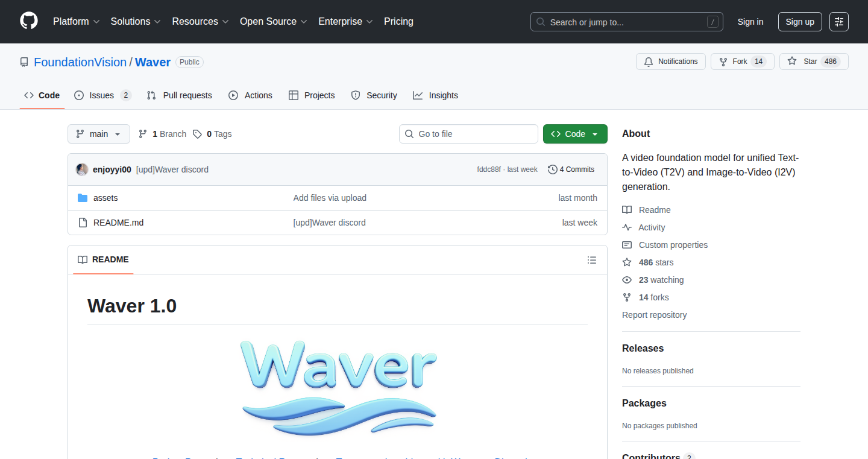Image resolution: width=868 pixels, height=459 pixels.
Task: Expand the Resources menu
Action: click(200, 21)
